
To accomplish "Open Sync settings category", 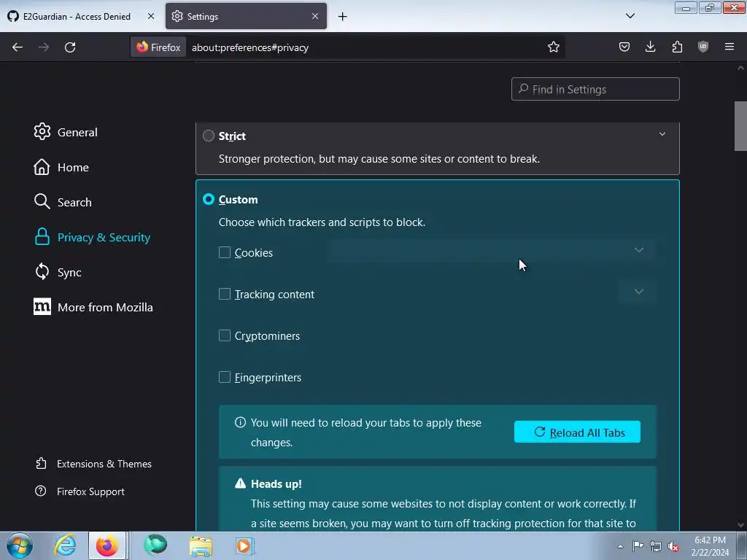I will (58, 273).
